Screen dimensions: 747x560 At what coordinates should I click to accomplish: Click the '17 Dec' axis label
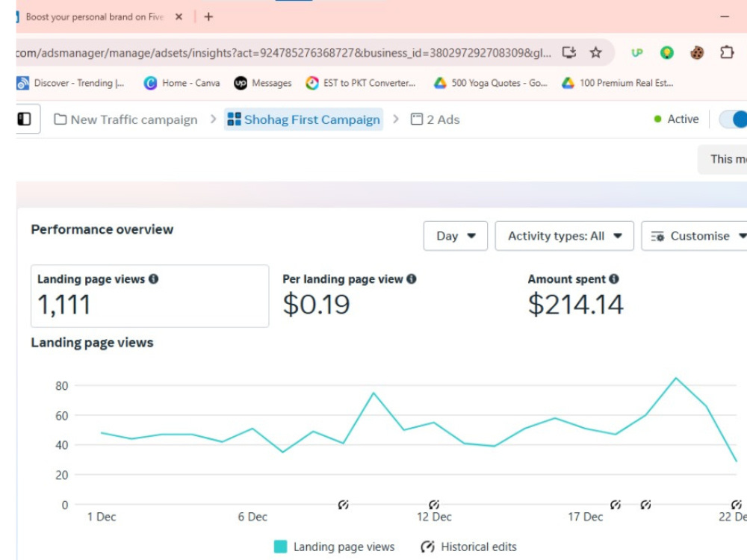[x=585, y=517]
